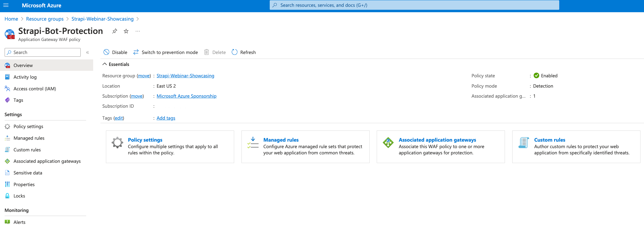Click the associated application gateways count 1
This screenshot has width=644, height=229.
(534, 96)
